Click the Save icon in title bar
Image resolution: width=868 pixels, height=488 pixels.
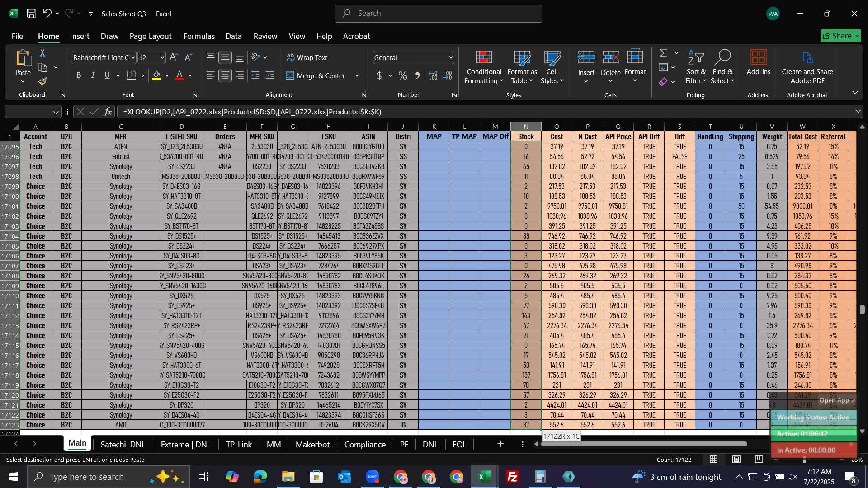(x=31, y=14)
